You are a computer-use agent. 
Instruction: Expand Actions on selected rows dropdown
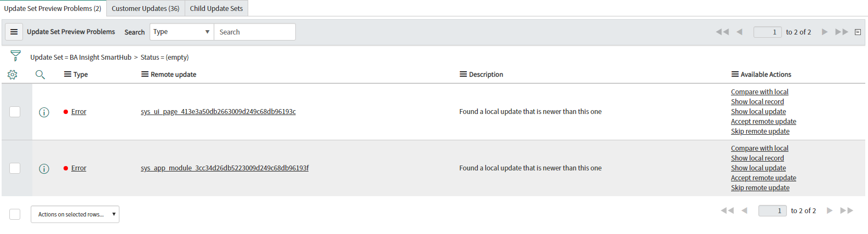tap(75, 214)
